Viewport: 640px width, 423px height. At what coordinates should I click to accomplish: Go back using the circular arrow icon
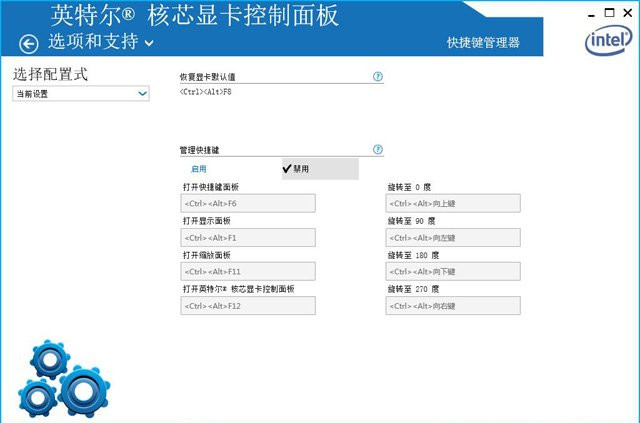click(x=29, y=44)
